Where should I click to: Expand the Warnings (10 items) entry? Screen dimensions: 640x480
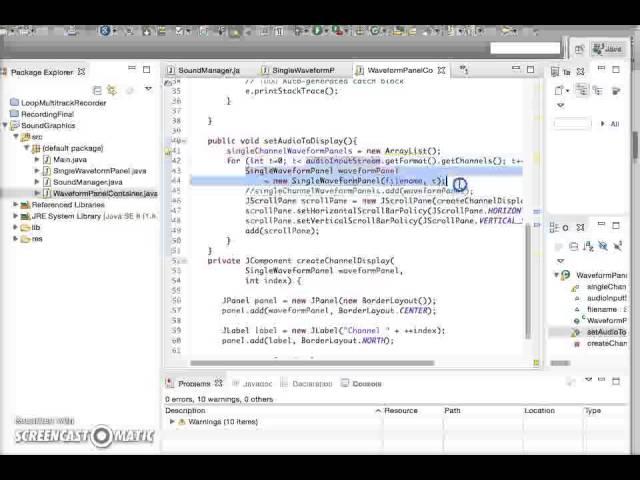pyautogui.click(x=172, y=422)
